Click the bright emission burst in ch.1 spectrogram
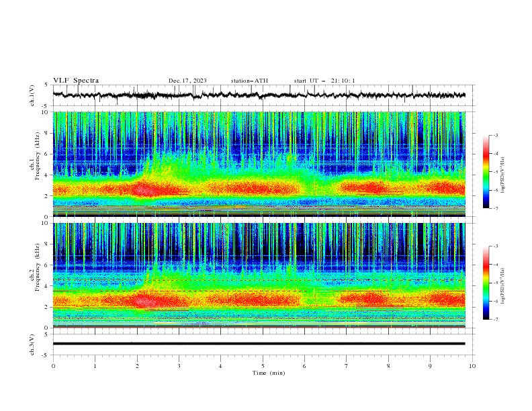This screenshot has height=411, width=532. point(144,189)
